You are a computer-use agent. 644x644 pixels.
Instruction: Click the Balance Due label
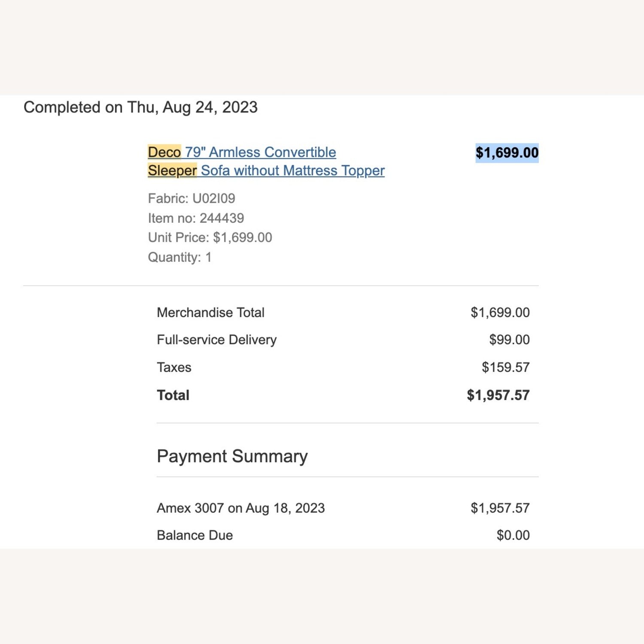[194, 535]
